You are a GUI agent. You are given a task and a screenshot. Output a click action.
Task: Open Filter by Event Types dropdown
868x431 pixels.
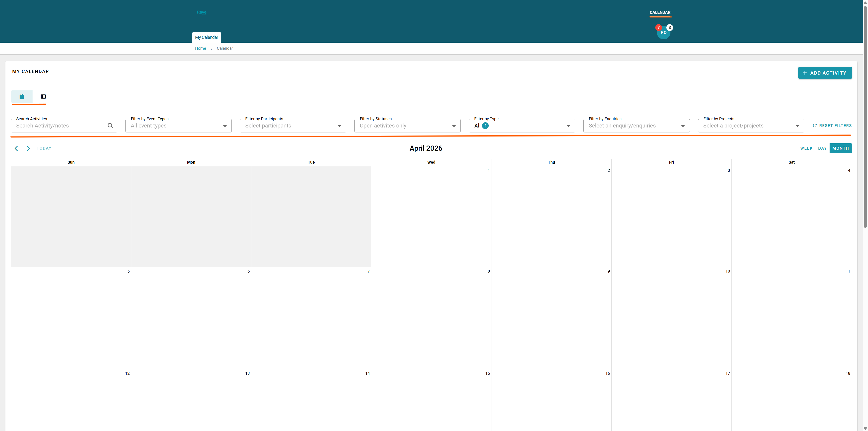(x=178, y=126)
